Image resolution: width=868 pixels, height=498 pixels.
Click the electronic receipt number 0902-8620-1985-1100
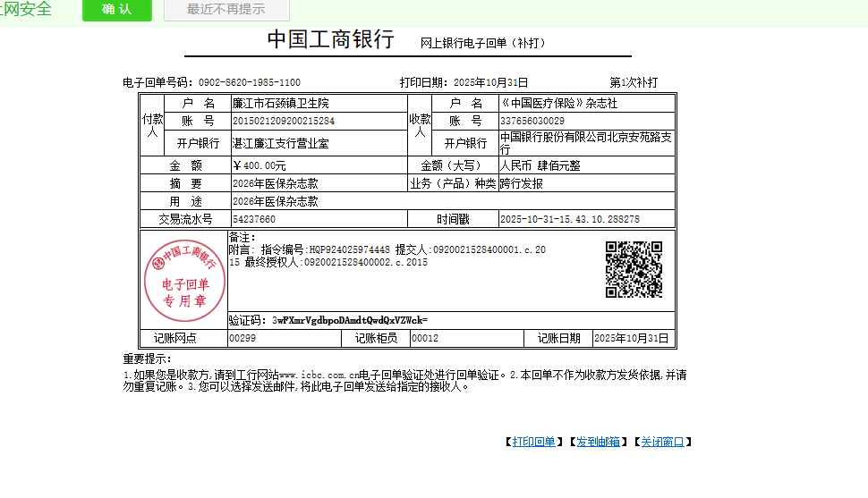tap(249, 82)
